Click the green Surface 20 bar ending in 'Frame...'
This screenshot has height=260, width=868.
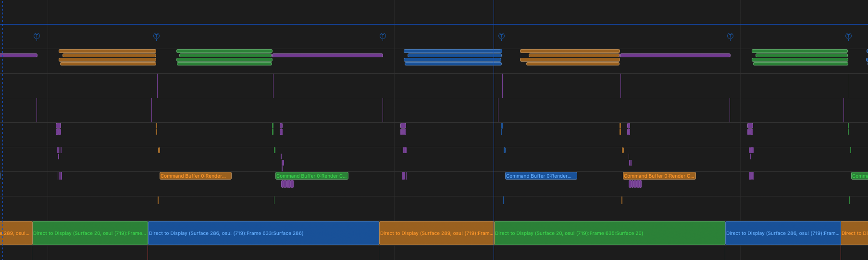point(90,233)
